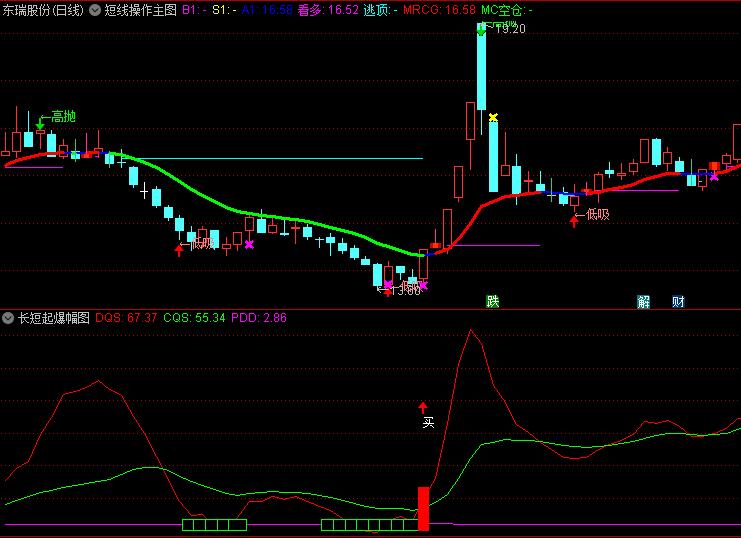Expand the 长短起爆幅图 indicator dropdown
This screenshot has width=741, height=538.
pyautogui.click(x=9, y=318)
